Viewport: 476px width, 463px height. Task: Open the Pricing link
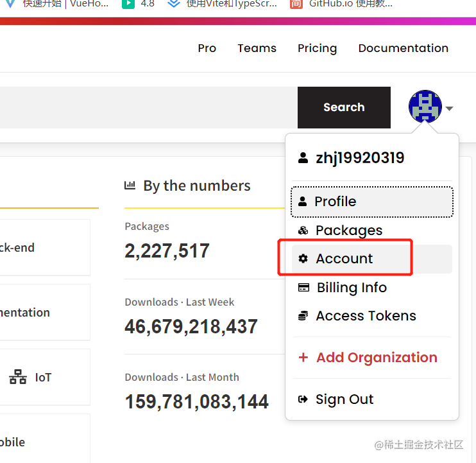[x=318, y=48]
